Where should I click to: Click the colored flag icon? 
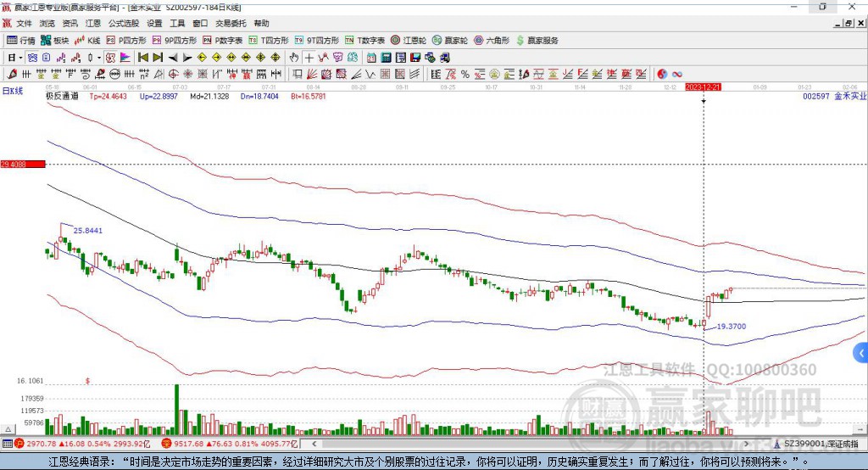pos(125,58)
